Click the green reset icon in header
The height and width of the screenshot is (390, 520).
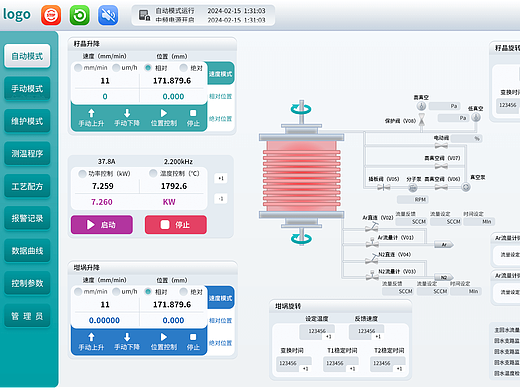point(80,15)
